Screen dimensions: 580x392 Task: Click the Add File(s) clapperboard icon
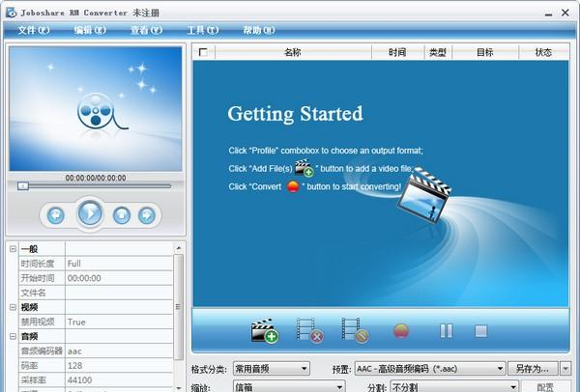click(265, 330)
